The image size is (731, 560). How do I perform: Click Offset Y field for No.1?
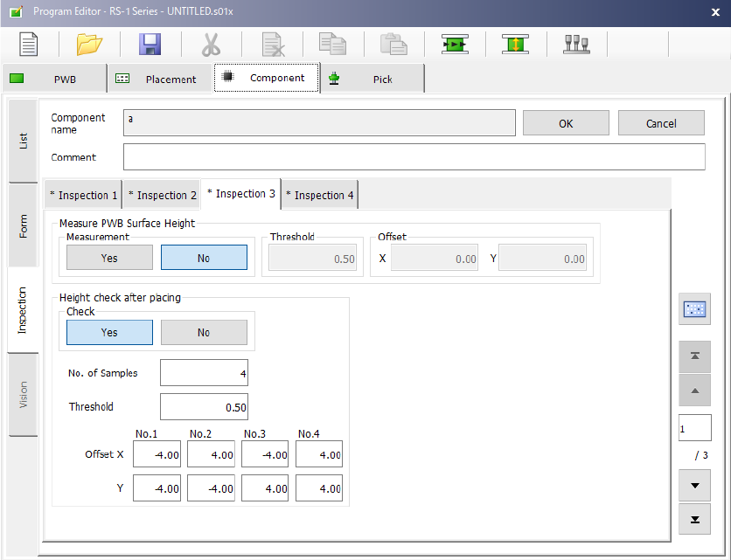pyautogui.click(x=157, y=487)
